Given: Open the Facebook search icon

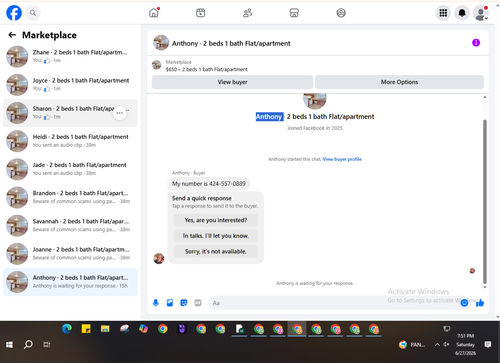Looking at the screenshot, I should [33, 13].
